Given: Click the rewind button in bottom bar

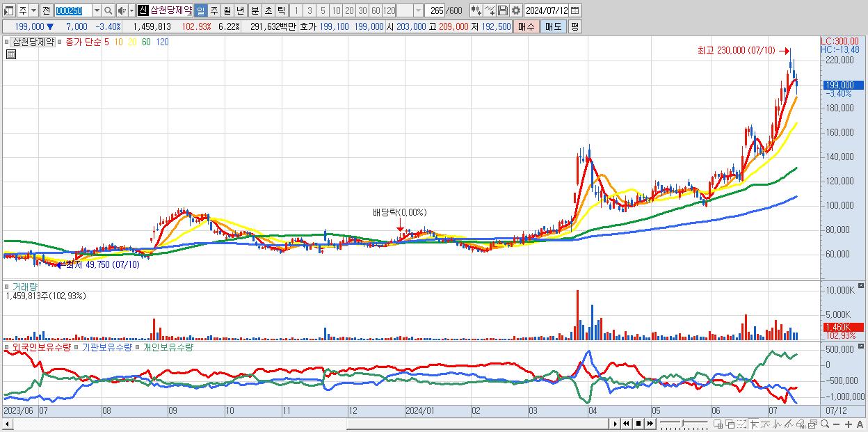Looking at the screenshot, I should [626, 424].
